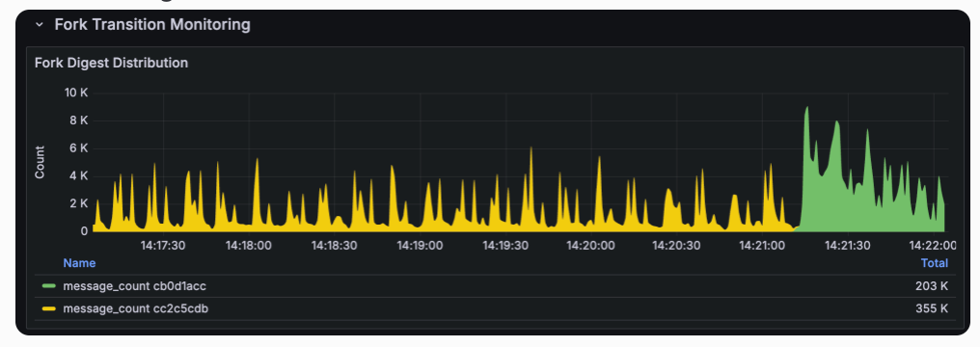Click the 4 K y-axis label
The height and width of the screenshot is (347, 980).
(79, 176)
